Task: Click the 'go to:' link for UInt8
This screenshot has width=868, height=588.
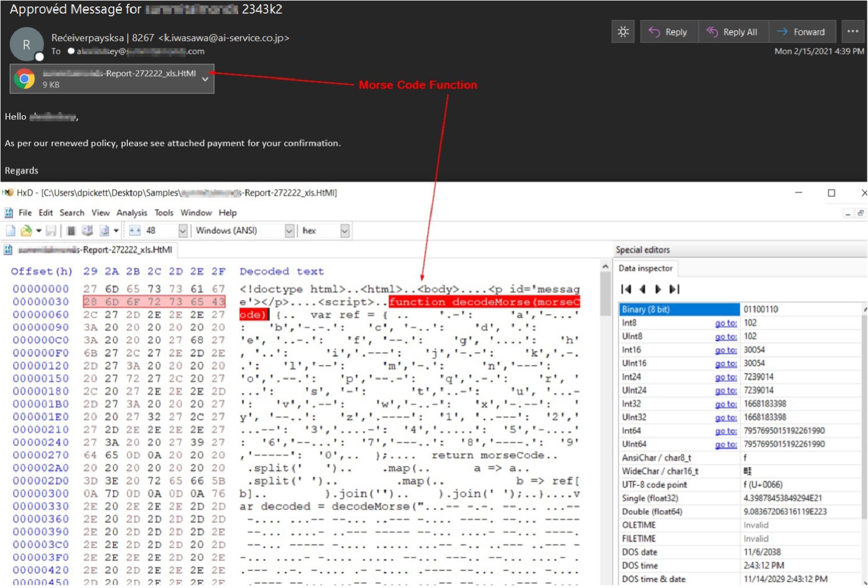Action: click(726, 337)
